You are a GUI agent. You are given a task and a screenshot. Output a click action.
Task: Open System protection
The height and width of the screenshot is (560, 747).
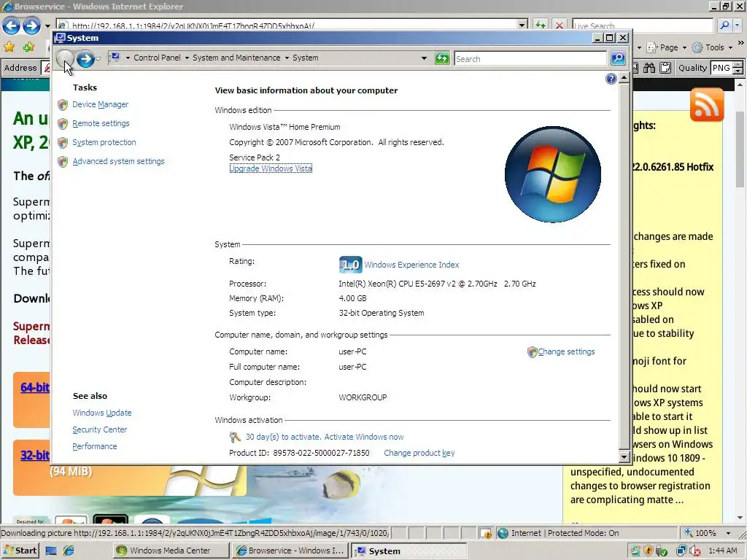tap(104, 142)
